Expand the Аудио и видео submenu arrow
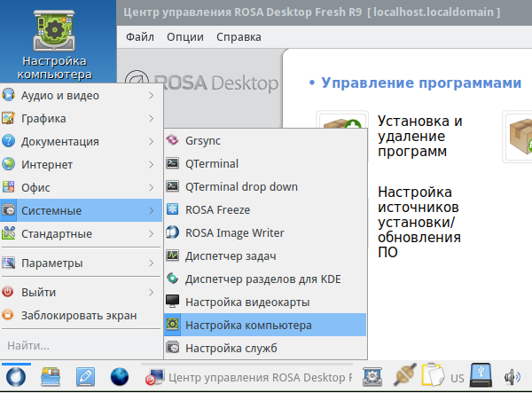The image size is (532, 393). point(152,96)
